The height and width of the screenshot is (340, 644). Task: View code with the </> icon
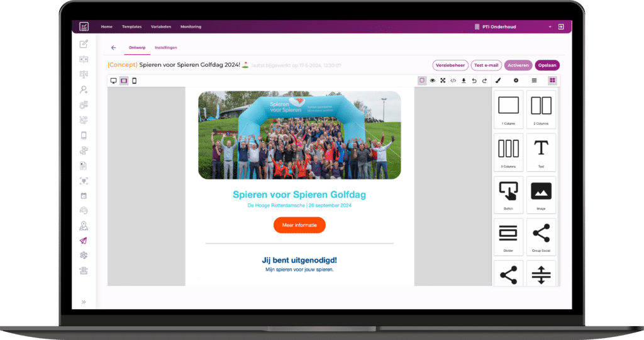453,81
